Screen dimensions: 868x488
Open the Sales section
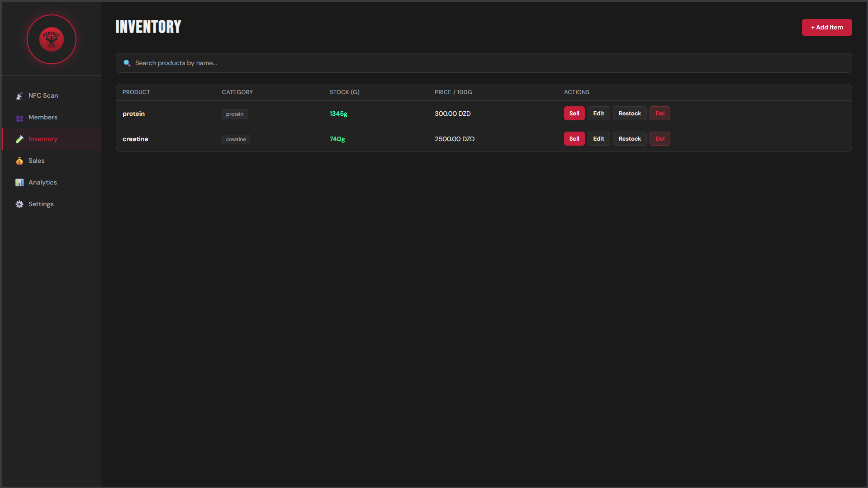pos(52,161)
